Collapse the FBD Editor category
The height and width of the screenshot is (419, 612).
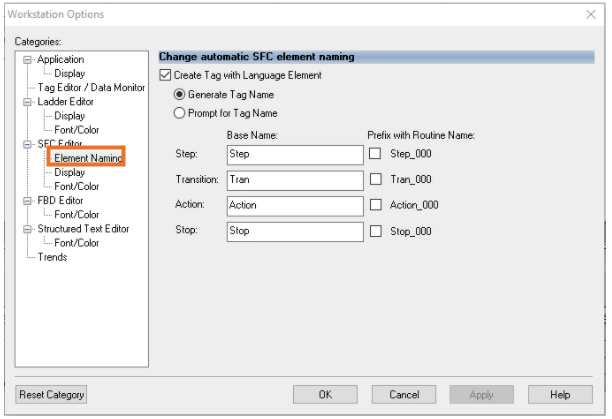[x=28, y=201]
